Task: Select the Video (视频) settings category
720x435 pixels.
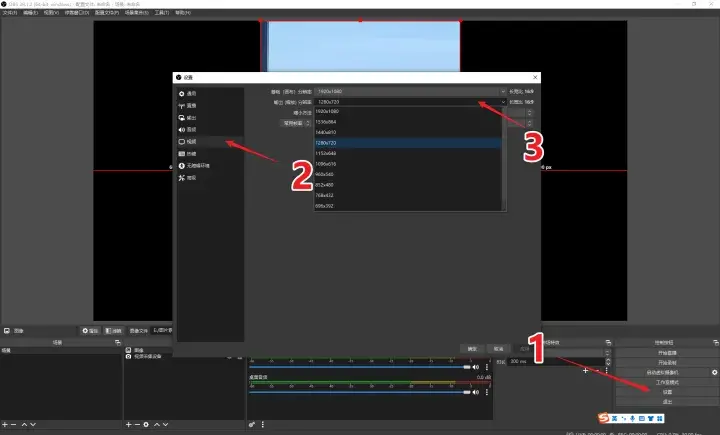Action: [192, 142]
